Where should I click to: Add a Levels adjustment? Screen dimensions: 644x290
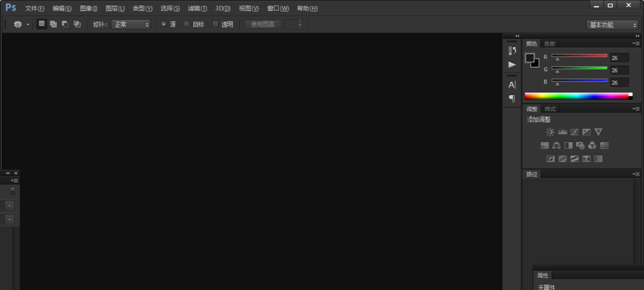(562, 132)
